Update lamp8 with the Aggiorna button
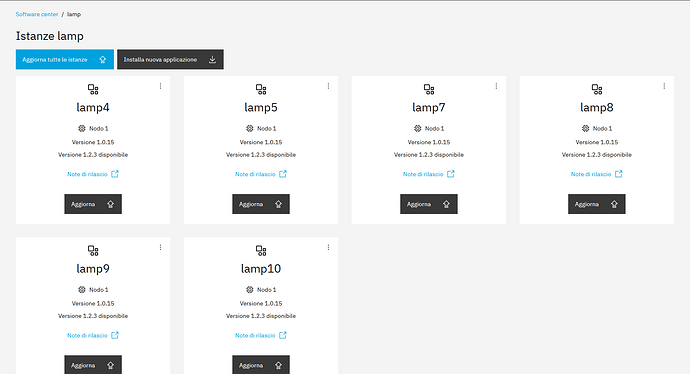 click(x=597, y=204)
